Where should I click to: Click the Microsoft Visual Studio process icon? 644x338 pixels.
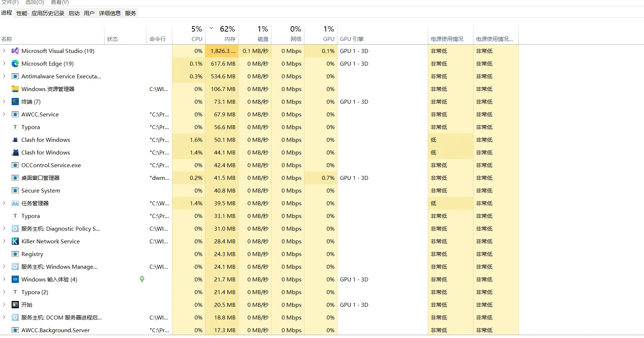(15, 51)
